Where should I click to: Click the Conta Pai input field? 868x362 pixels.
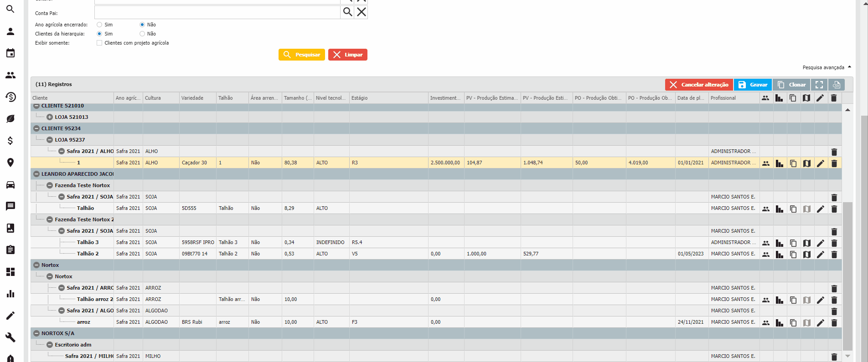[x=217, y=12]
